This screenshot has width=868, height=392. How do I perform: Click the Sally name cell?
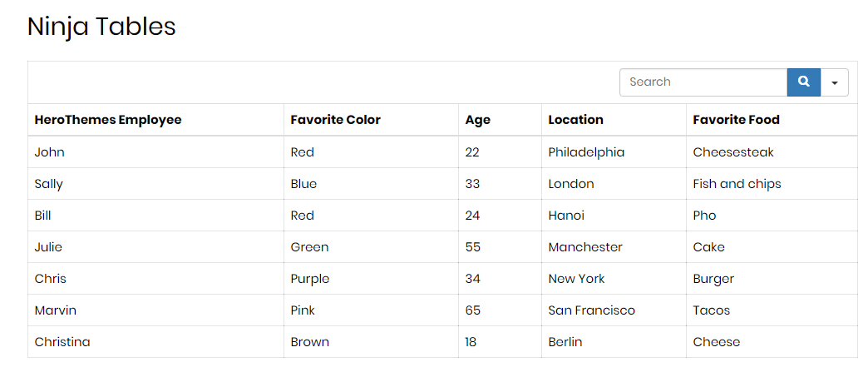(49, 184)
